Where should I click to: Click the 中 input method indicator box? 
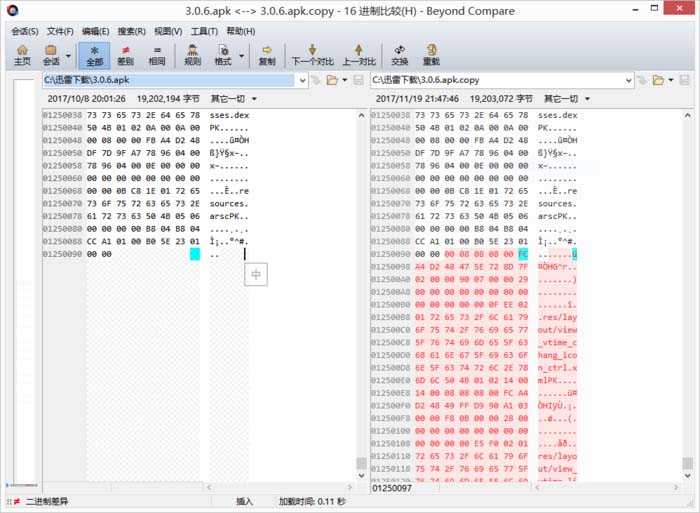pos(256,274)
